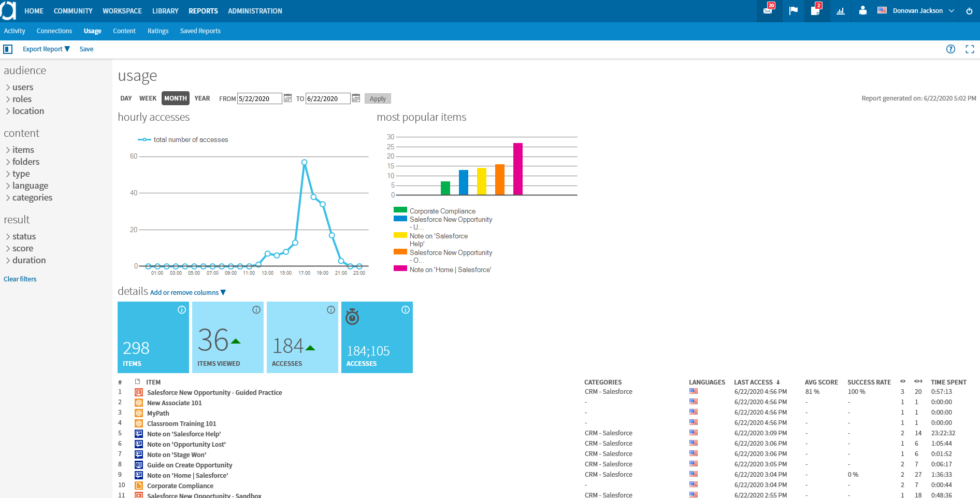Open calendar picker for FROM date
The width and height of the screenshot is (980, 498).
(288, 99)
